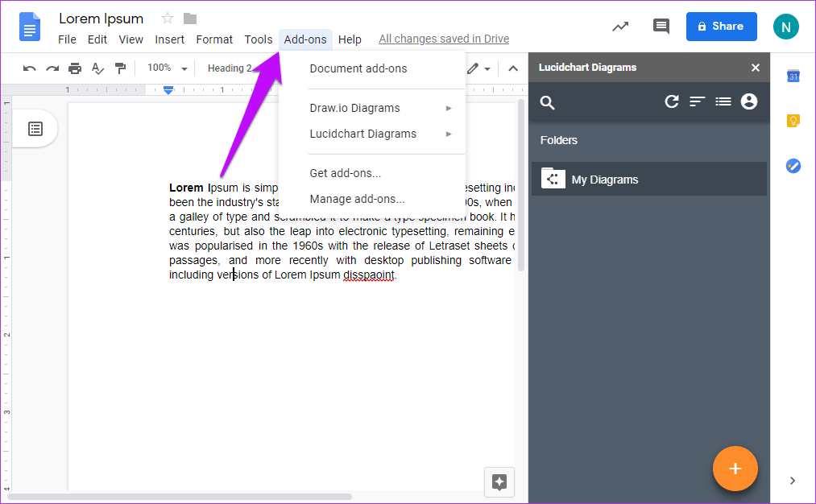Click the undo icon
This screenshot has width=816, height=504.
click(x=30, y=68)
